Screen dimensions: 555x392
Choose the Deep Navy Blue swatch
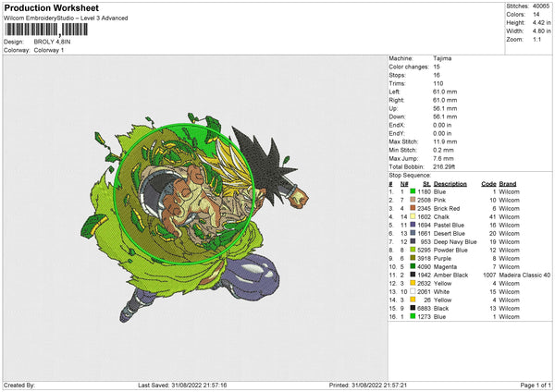coord(413,241)
